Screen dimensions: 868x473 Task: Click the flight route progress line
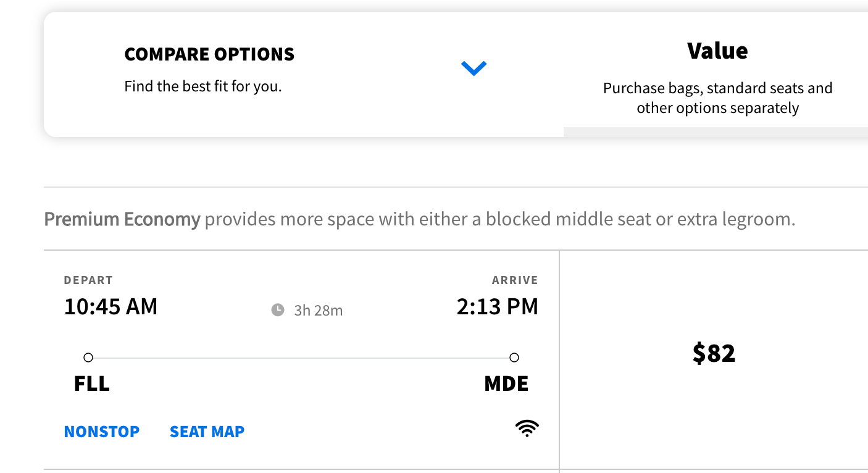coord(303,358)
